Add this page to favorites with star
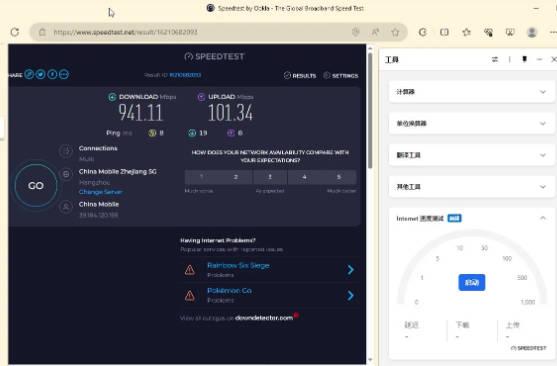Viewport: 557px width, 366px height. click(395, 32)
